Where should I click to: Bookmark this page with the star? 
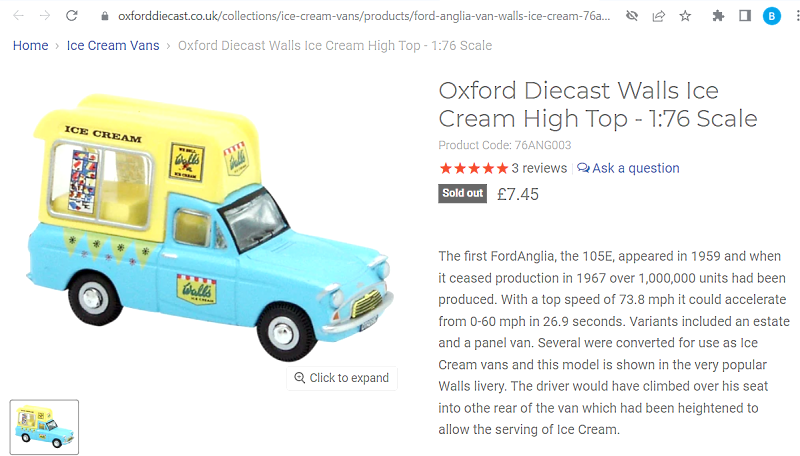point(685,16)
